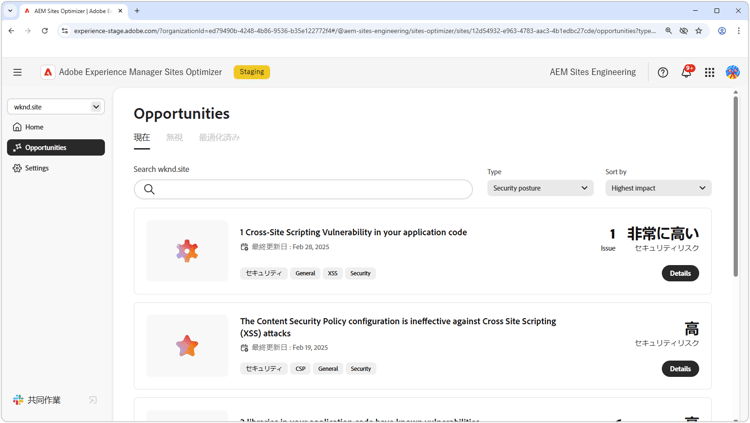Reload the page

tap(44, 31)
